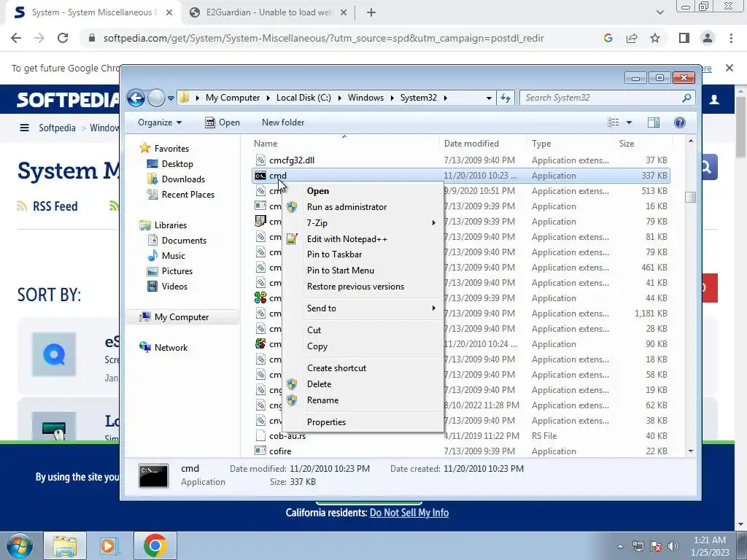Viewport: 747px width, 560px height.
Task: Click Copy in the context menu
Action: coord(317,346)
